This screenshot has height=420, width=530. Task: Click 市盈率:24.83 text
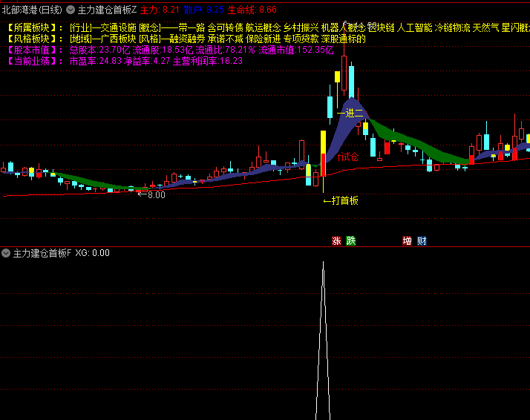[x=95, y=61]
